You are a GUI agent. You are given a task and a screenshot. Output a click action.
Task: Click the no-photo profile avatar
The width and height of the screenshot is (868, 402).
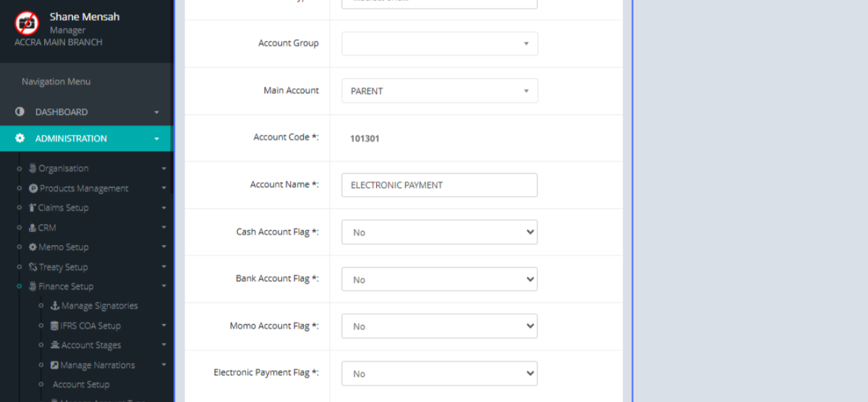(x=27, y=23)
